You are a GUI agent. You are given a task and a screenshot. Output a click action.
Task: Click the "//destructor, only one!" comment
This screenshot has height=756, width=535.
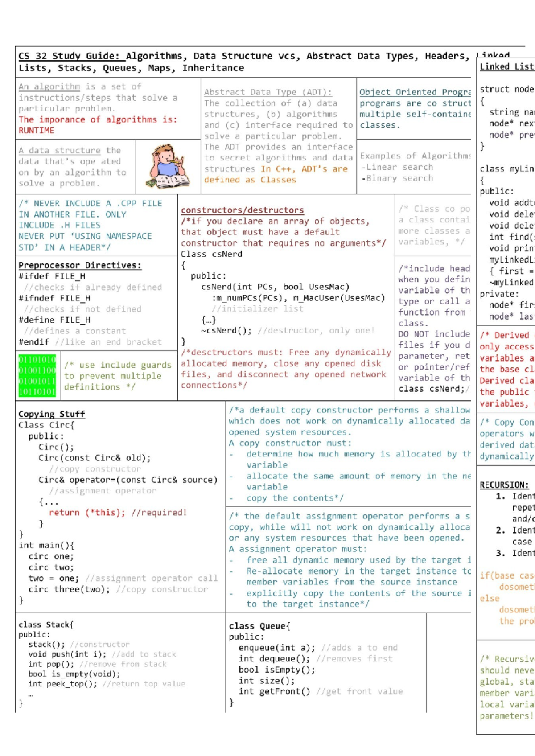tap(316, 331)
